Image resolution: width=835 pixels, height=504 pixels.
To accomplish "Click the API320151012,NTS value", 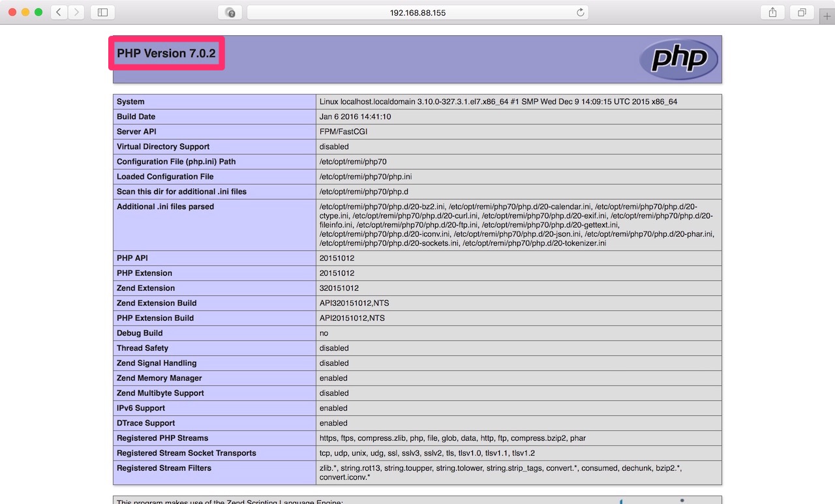I will 354,303.
